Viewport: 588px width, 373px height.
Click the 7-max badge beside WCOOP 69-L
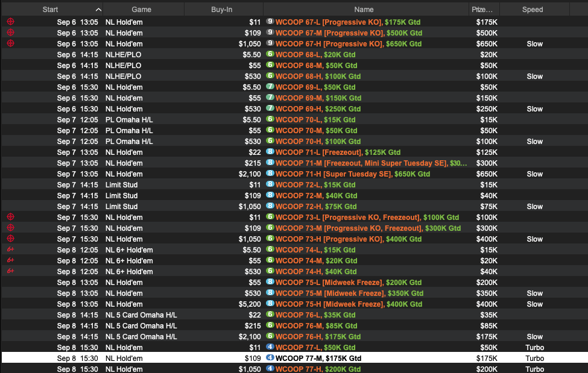pos(270,87)
